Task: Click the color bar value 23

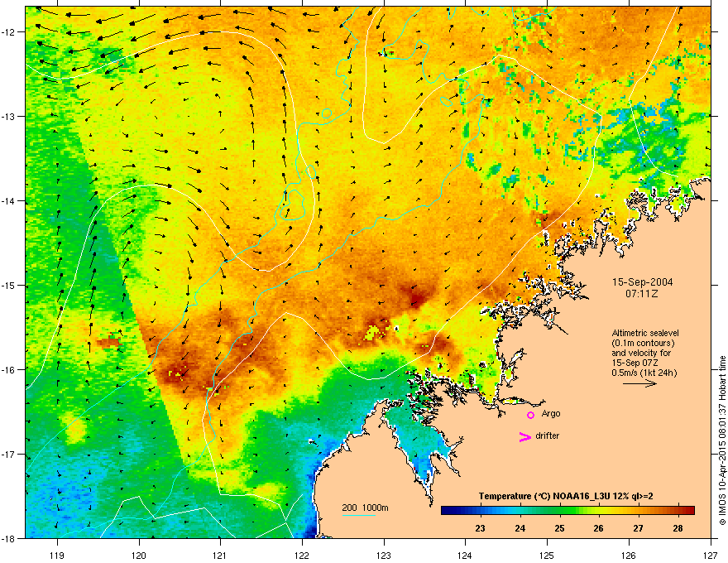Action: pyautogui.click(x=480, y=528)
